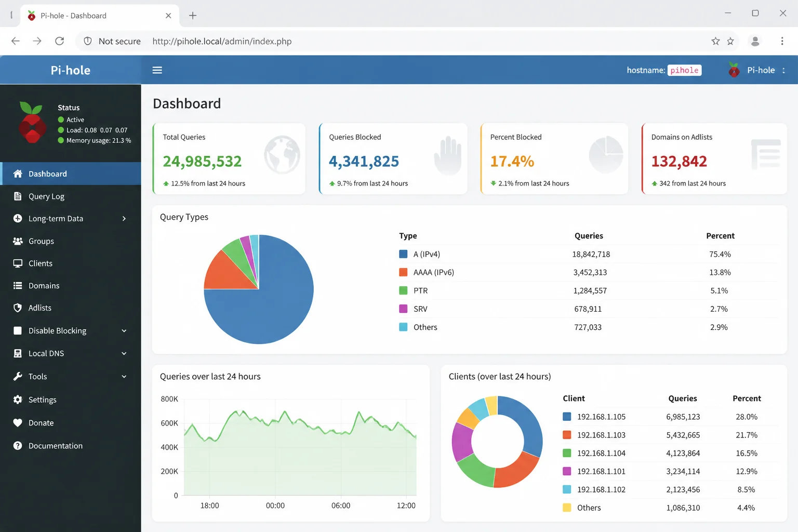Click the PTR query type row label
798x532 pixels.
420,290
